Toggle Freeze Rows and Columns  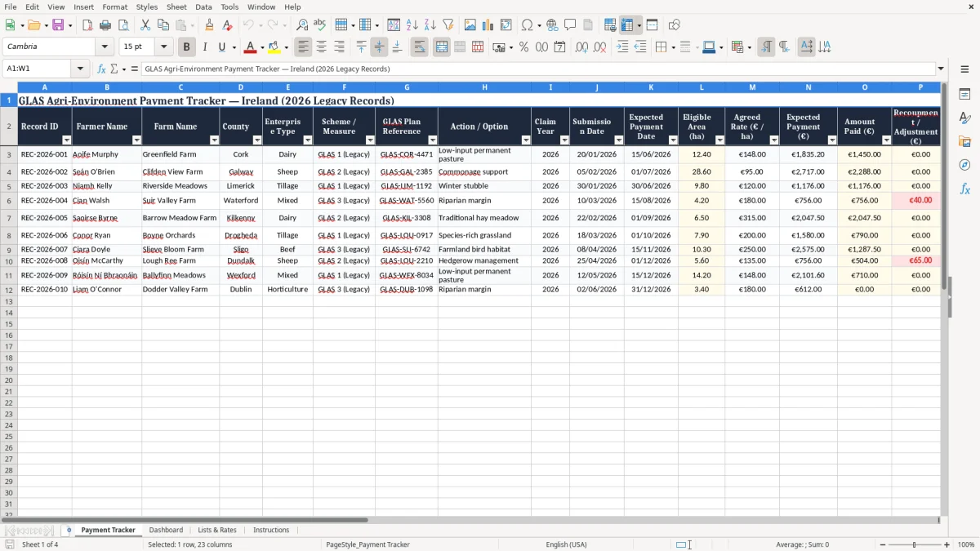(x=627, y=25)
